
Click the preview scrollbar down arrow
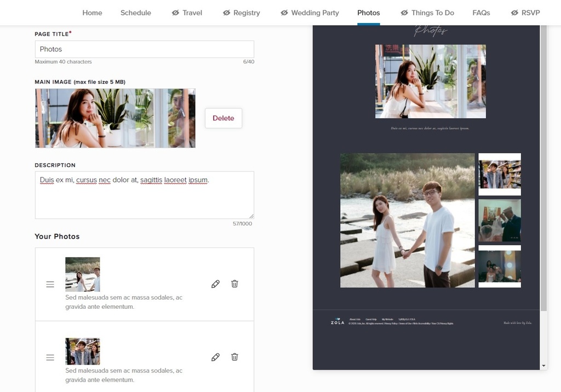[544, 366]
